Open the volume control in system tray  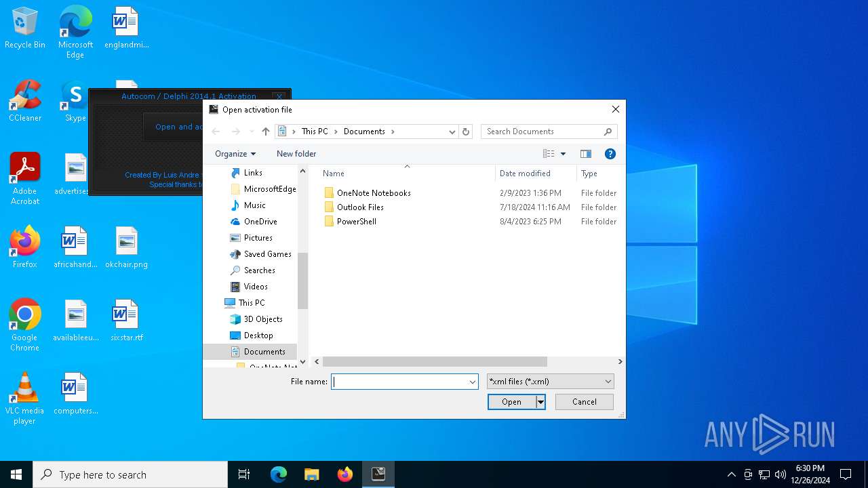(781, 474)
